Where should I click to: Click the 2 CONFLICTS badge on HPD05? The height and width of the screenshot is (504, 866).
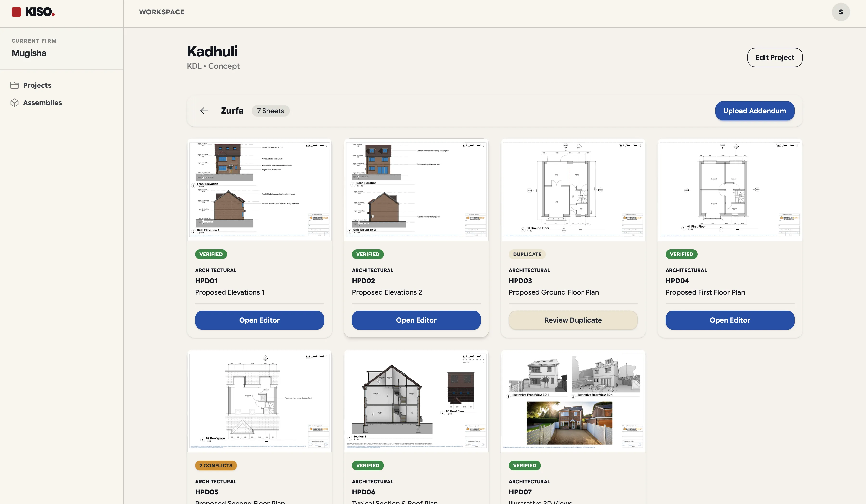click(216, 466)
